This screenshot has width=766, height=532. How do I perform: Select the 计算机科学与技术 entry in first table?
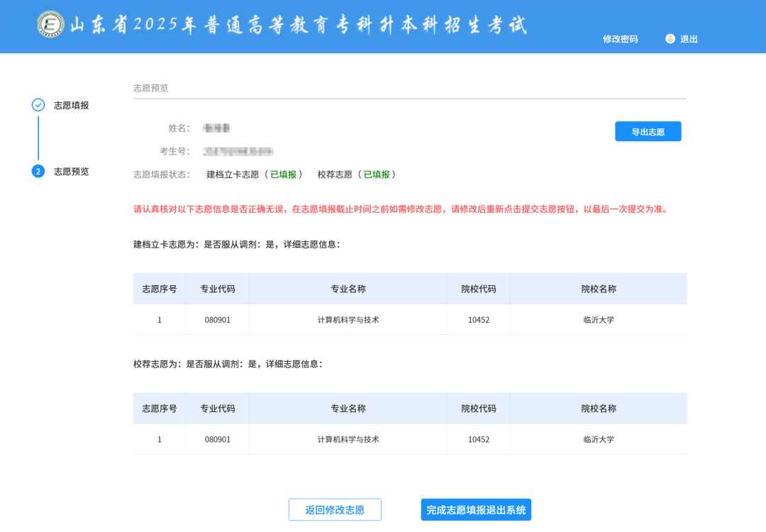pyautogui.click(x=347, y=319)
